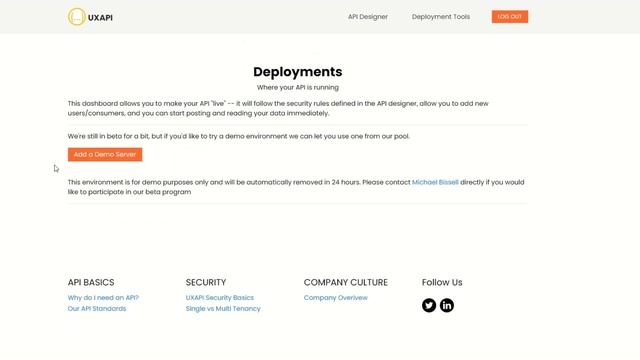Screen dimensions: 640x360
Task: Open the API Designer menu item
Action: [368, 17]
